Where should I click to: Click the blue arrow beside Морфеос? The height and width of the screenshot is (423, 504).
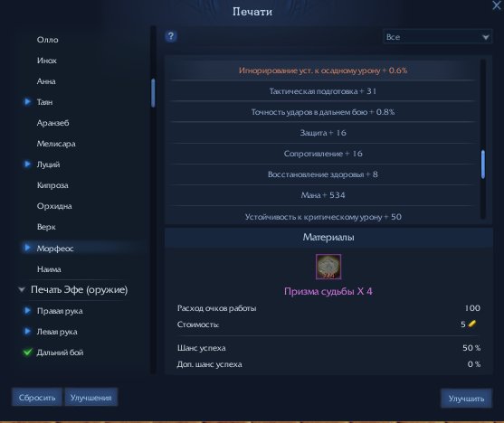28,248
